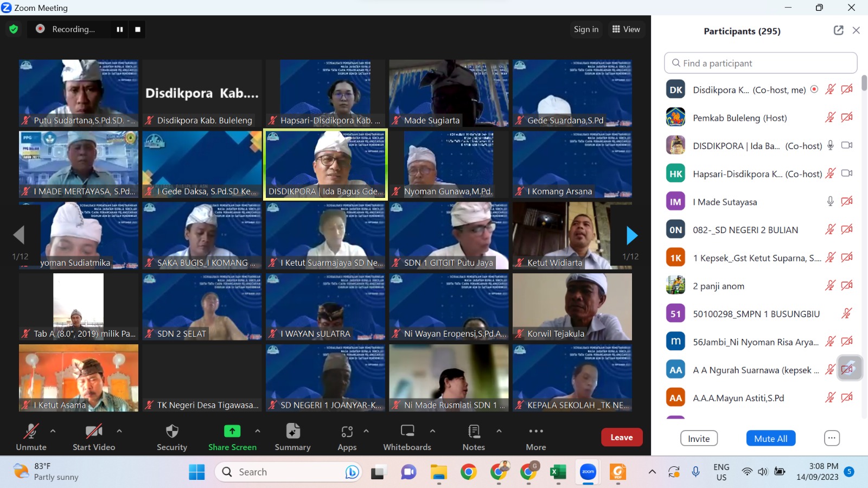Click the Sign in link
The image size is (868, 488).
(586, 29)
